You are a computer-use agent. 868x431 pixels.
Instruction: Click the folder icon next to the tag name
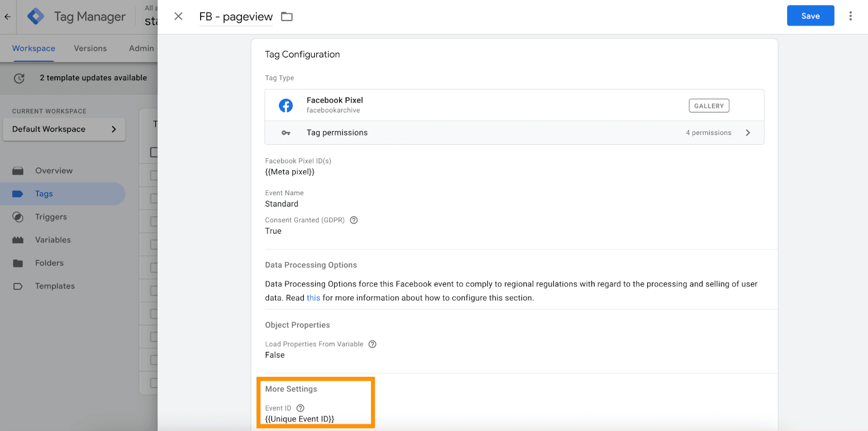click(287, 17)
